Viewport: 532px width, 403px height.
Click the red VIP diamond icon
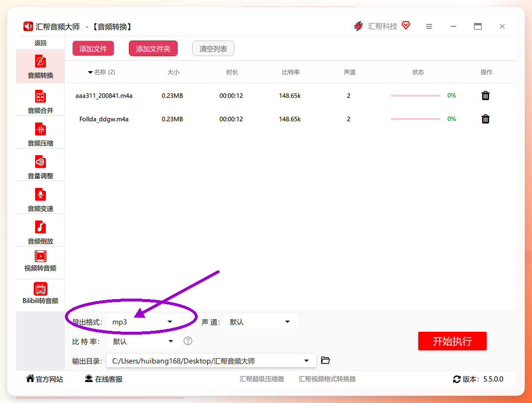point(406,25)
